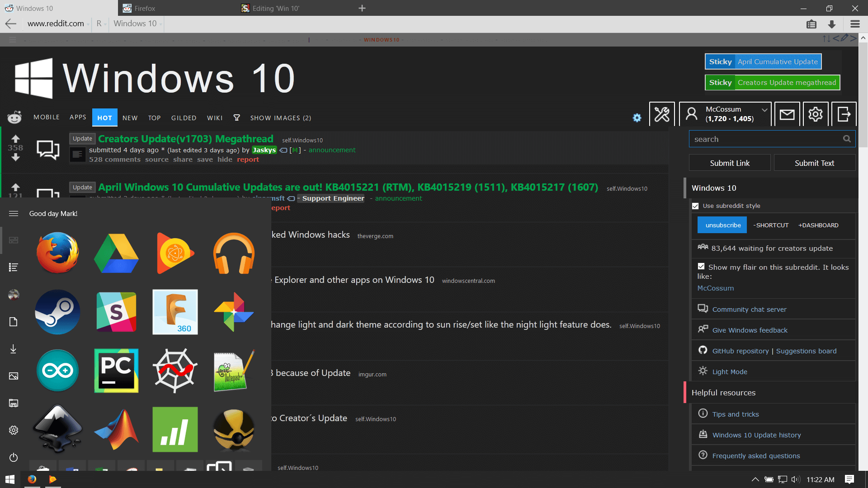Click the unsubscribe button
This screenshot has width=868, height=488.
(x=723, y=225)
